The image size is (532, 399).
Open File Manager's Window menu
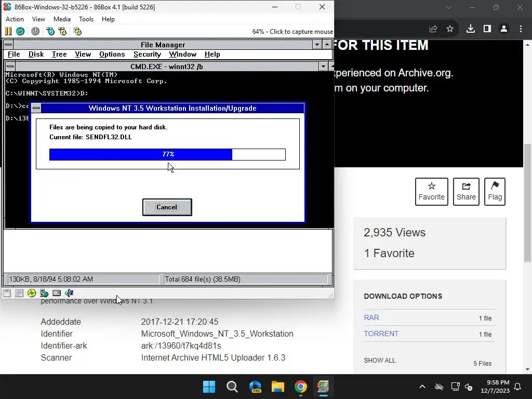coord(183,55)
